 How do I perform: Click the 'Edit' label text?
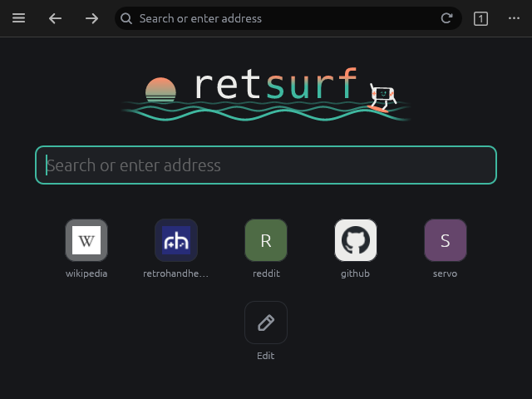tap(266, 356)
